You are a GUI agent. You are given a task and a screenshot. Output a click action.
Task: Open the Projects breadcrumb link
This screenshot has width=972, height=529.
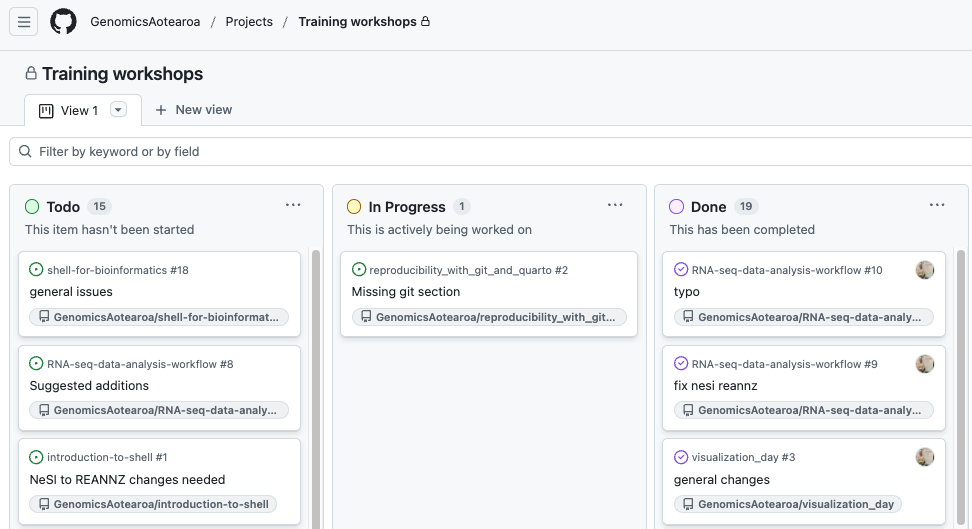click(x=249, y=22)
